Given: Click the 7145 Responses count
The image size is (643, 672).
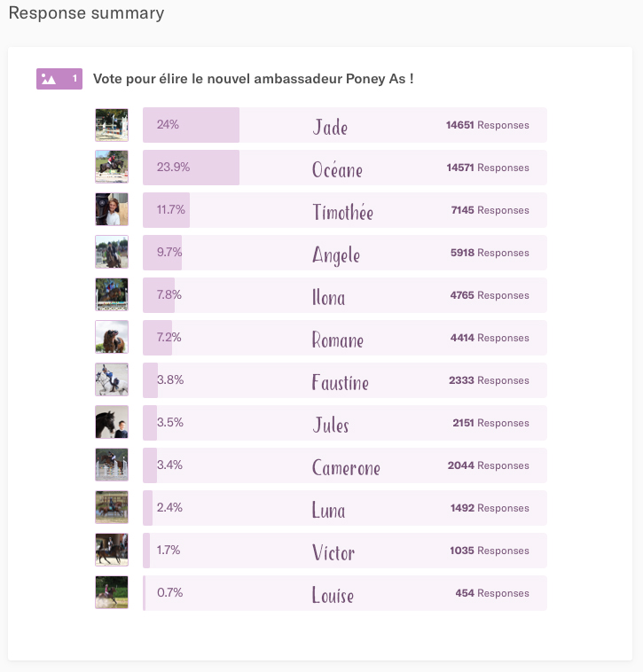Looking at the screenshot, I should [490, 210].
